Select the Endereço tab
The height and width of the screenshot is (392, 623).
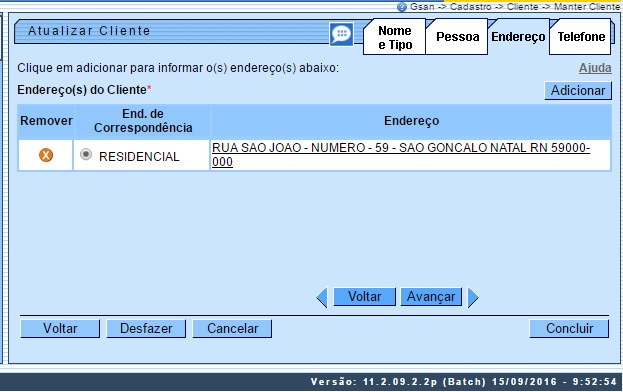518,37
